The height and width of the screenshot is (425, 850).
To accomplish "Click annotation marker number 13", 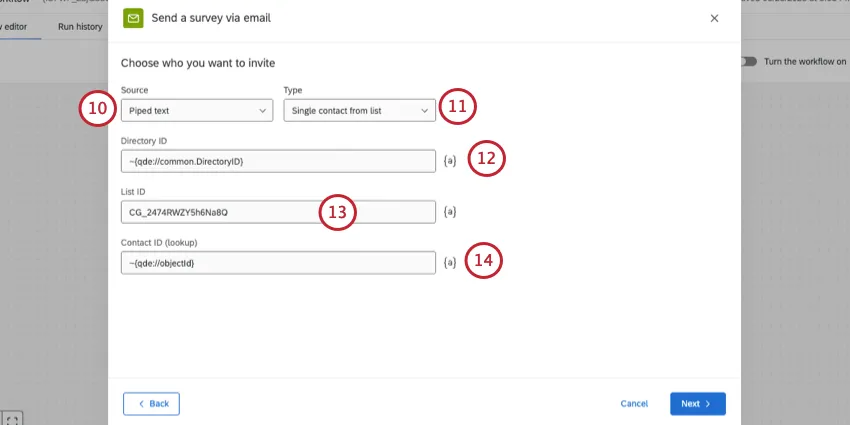I will pyautogui.click(x=338, y=212).
